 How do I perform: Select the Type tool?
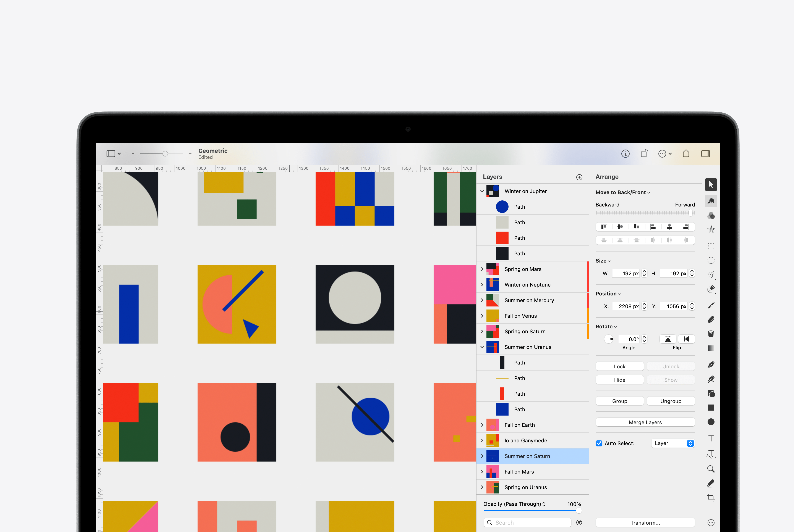click(711, 438)
